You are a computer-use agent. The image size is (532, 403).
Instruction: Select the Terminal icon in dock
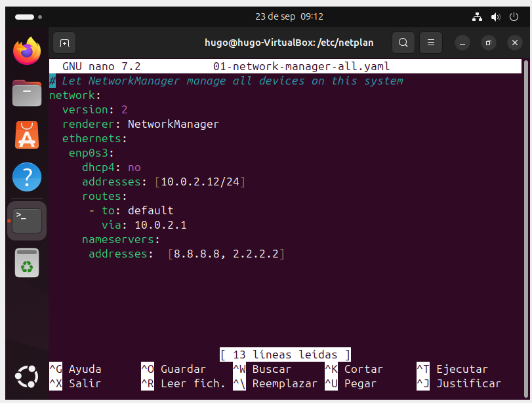(x=28, y=220)
